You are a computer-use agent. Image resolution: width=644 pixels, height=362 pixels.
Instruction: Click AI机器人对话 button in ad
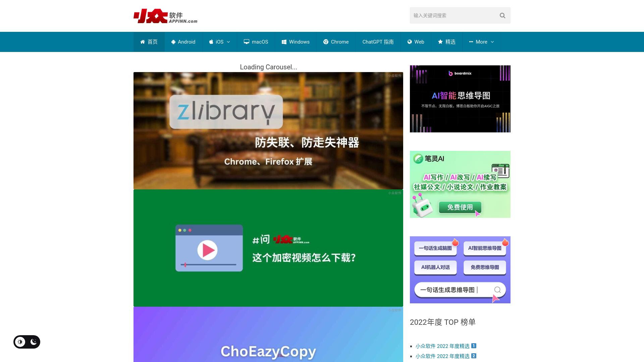pyautogui.click(x=435, y=267)
